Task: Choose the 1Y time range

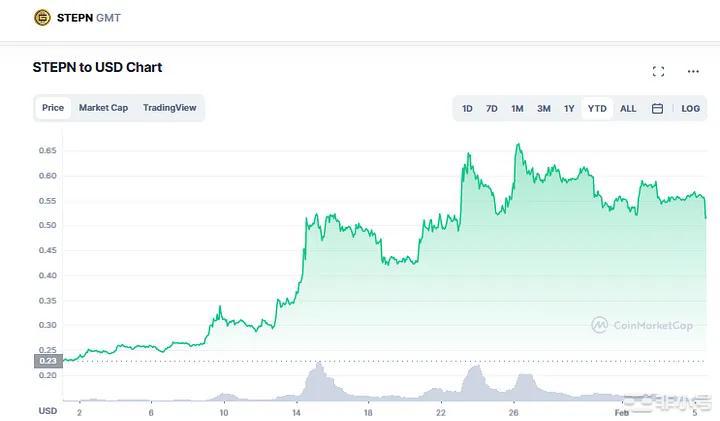Action: [569, 108]
